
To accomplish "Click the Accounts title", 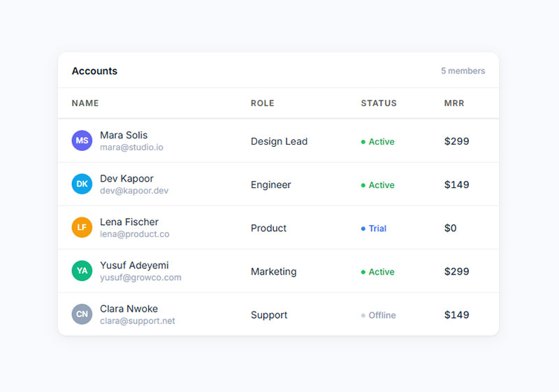I will [x=94, y=71].
